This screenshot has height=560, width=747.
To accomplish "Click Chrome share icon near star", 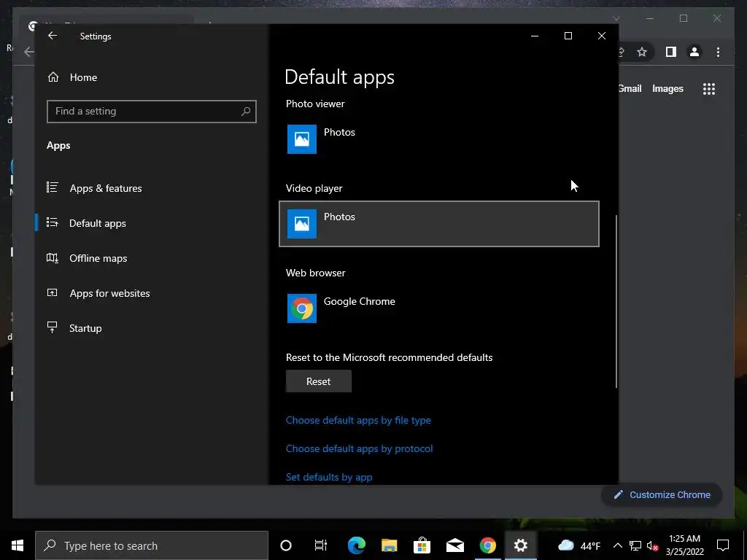I will tap(621, 52).
